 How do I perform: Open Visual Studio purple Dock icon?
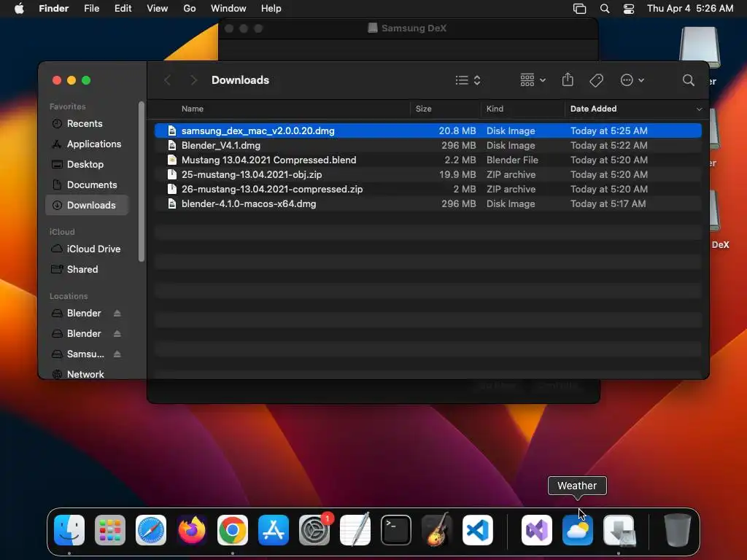click(537, 530)
